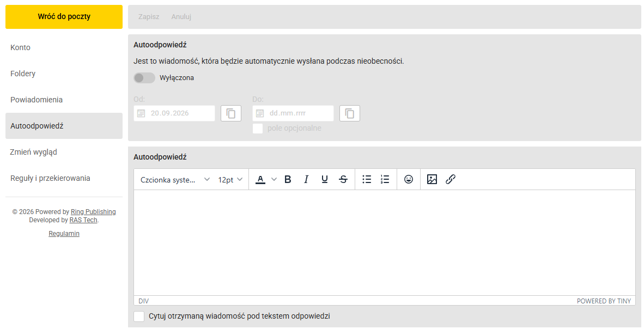
Task: Open the Czcionka systemowa font dropdown
Action: click(175, 179)
